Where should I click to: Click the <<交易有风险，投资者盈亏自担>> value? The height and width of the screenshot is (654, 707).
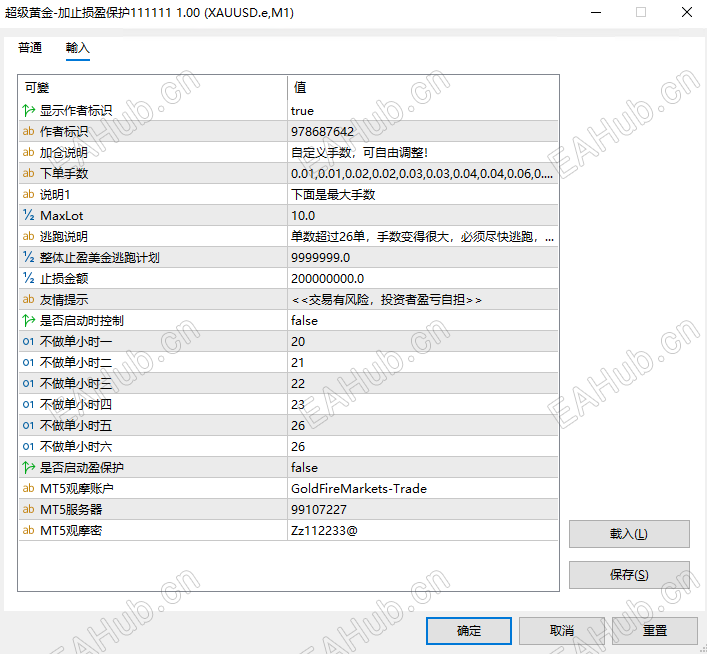pyautogui.click(x=422, y=299)
